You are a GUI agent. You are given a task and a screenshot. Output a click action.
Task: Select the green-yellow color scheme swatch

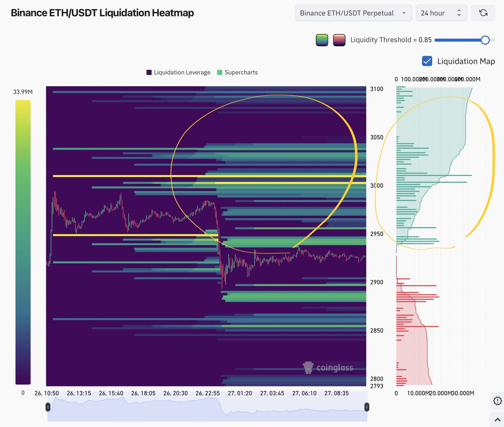[x=322, y=40]
